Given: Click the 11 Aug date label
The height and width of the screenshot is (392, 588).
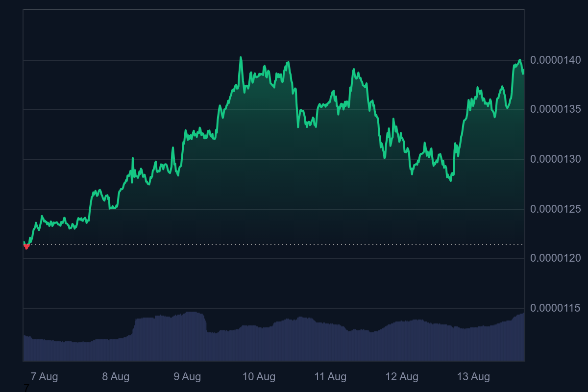Looking at the screenshot, I should click(x=330, y=377).
